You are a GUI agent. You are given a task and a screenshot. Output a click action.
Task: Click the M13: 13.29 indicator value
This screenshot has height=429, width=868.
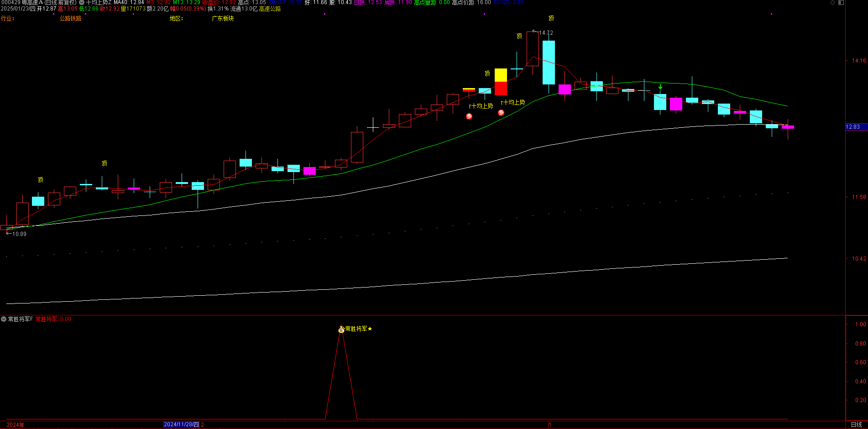187,3
